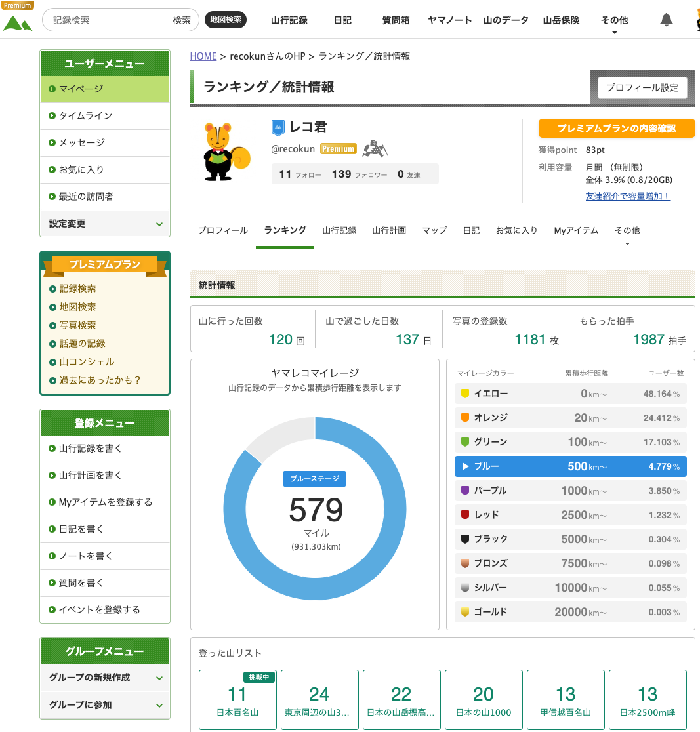The width and height of the screenshot is (700, 732).
Task: Click the 139 フォロワー count
Action: [360, 174]
